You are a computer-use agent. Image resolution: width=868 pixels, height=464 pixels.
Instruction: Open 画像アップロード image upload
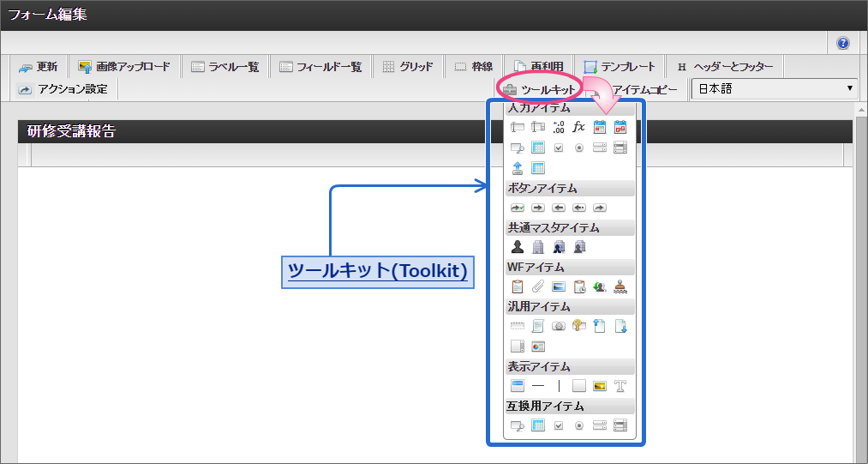click(x=124, y=67)
